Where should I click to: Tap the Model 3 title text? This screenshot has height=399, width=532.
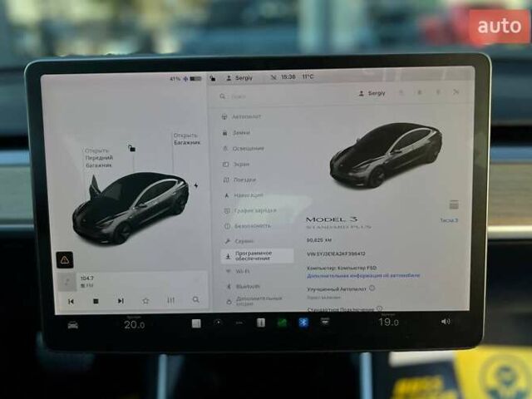332,219
